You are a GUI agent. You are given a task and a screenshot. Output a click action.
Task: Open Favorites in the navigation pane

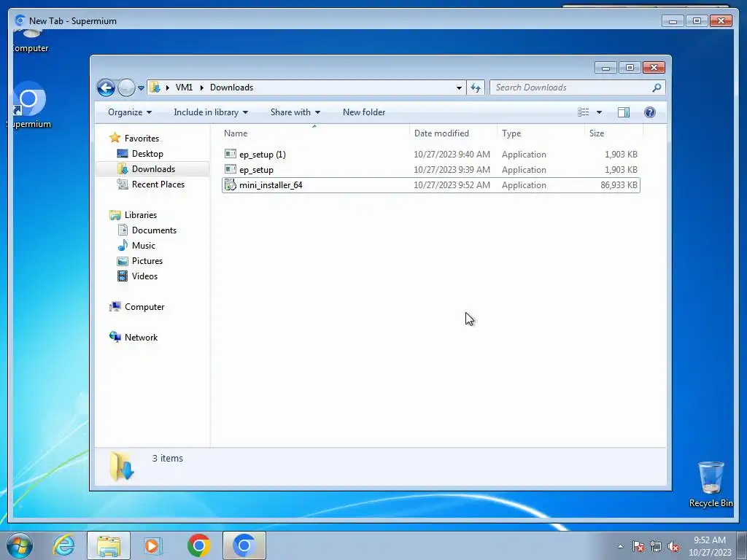point(142,139)
